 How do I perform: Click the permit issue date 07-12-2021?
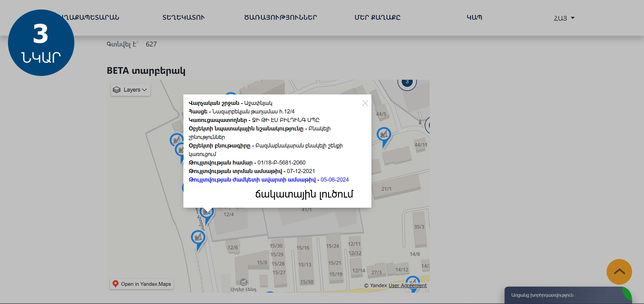coord(301,171)
